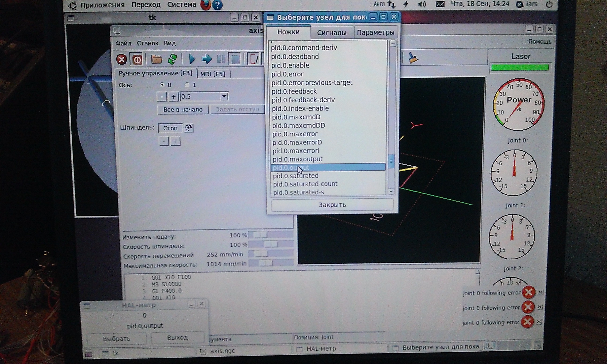Dismiss the first joint 0 following error

click(540, 292)
